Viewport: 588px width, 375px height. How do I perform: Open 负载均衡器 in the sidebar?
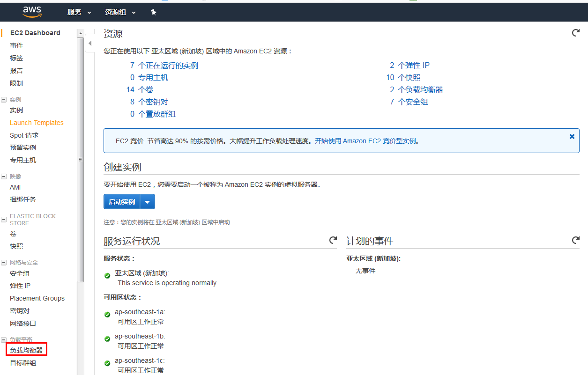26,350
